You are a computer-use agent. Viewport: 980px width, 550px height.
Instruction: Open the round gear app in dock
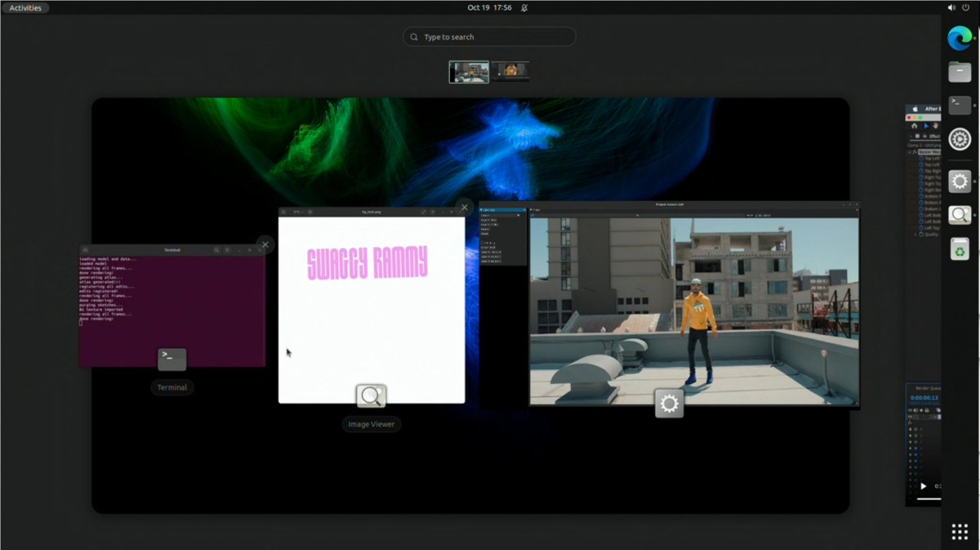(960, 139)
